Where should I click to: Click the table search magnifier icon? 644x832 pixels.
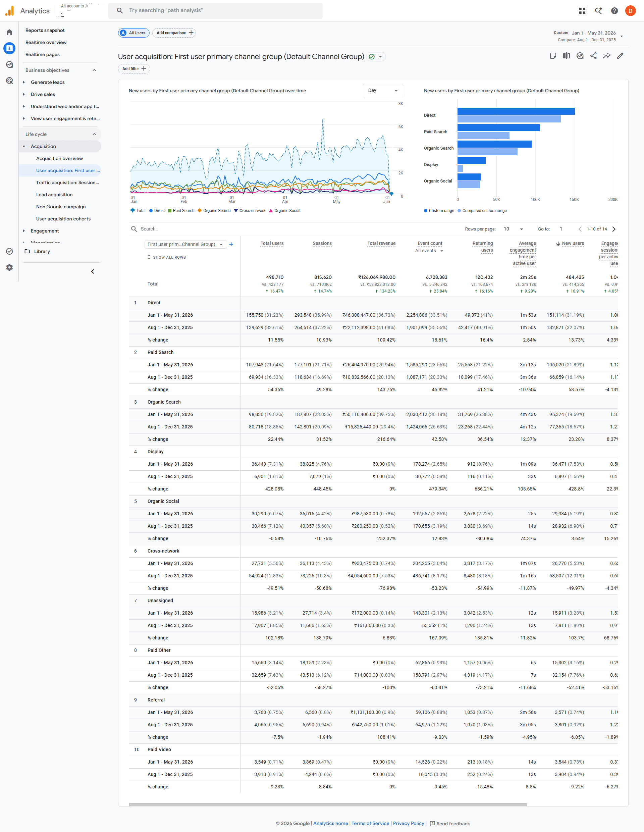(134, 229)
